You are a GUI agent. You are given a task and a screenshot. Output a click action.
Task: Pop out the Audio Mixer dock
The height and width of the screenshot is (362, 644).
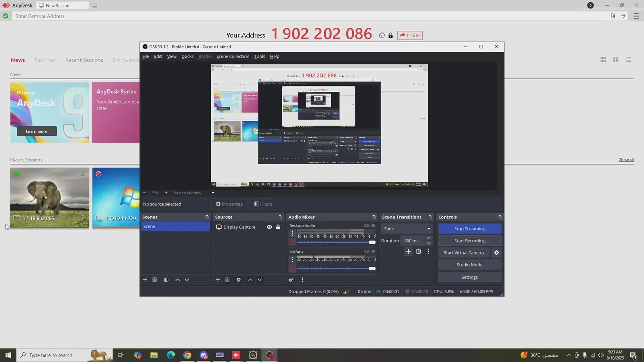tap(374, 217)
